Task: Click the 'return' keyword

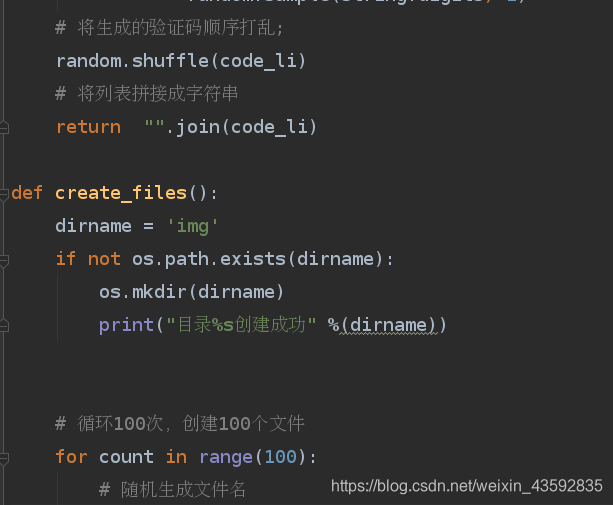Action: click(x=88, y=127)
